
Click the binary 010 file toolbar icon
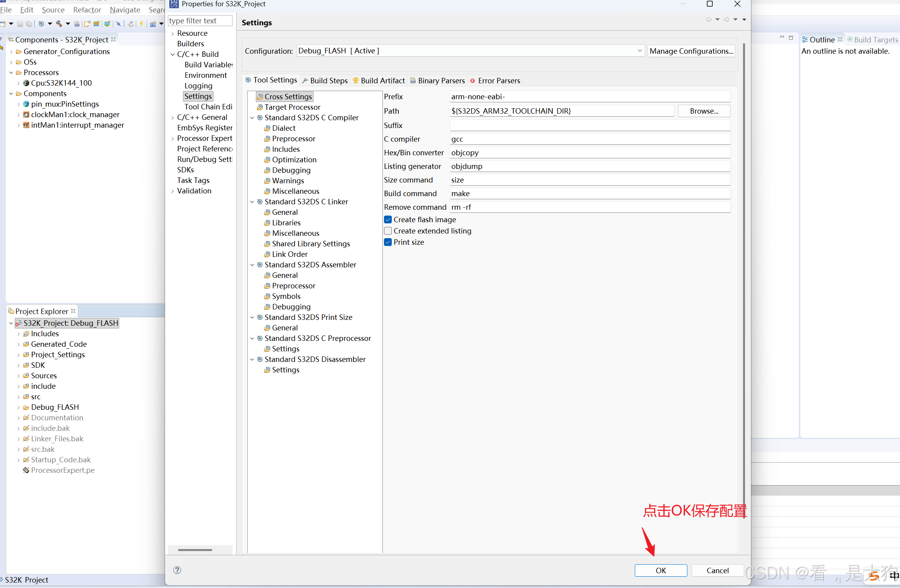pyautogui.click(x=77, y=24)
